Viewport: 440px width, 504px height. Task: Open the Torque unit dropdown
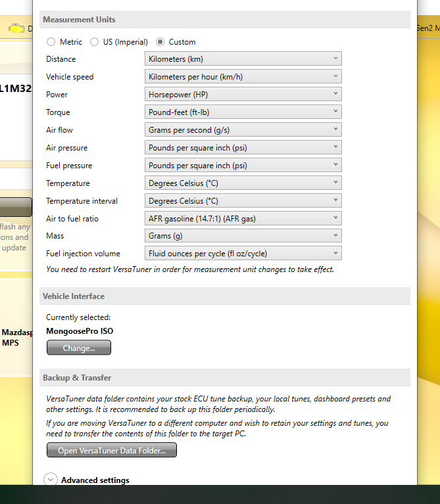(243, 112)
